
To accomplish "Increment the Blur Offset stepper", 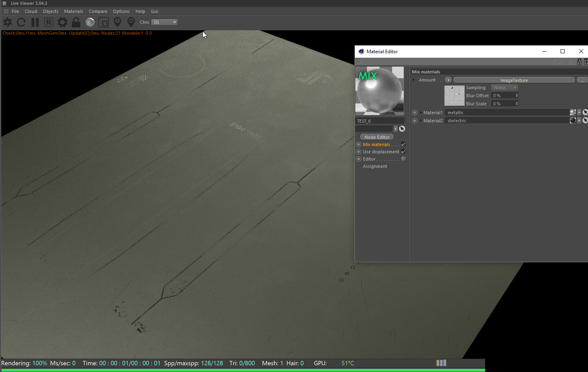I will pyautogui.click(x=517, y=94).
